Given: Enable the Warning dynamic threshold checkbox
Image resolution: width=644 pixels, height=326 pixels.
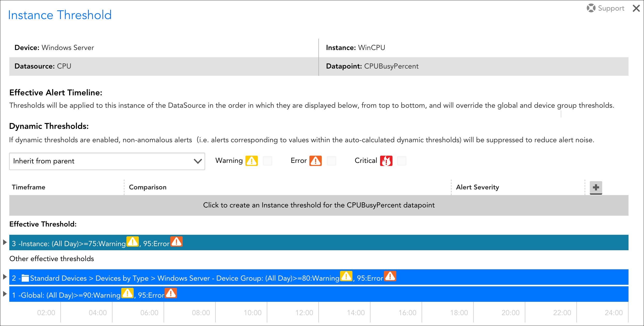Looking at the screenshot, I should point(268,161).
